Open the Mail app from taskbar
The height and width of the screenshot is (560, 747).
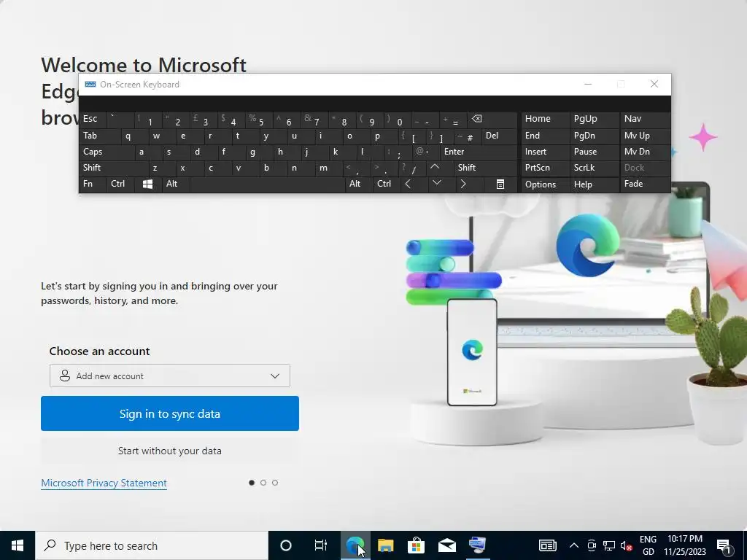pos(447,545)
